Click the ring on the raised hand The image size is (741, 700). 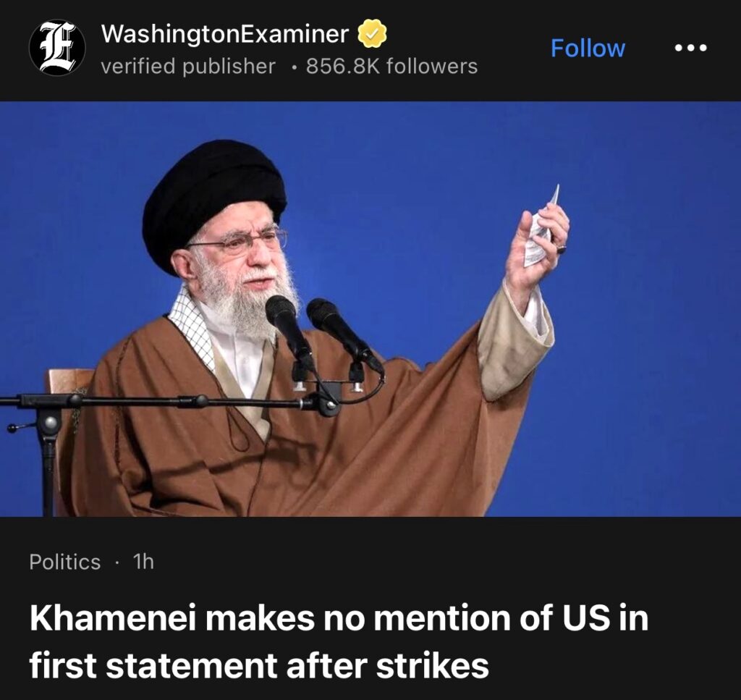click(x=562, y=249)
